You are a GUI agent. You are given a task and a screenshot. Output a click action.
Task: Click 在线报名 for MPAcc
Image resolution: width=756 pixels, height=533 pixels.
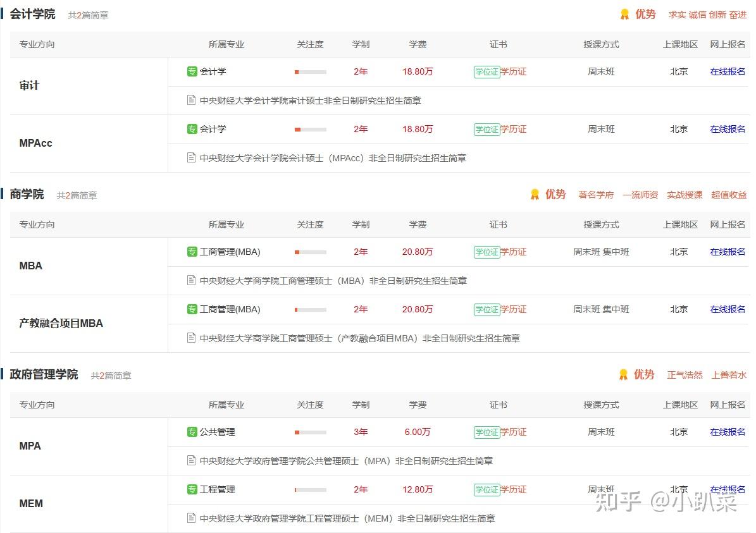point(728,129)
